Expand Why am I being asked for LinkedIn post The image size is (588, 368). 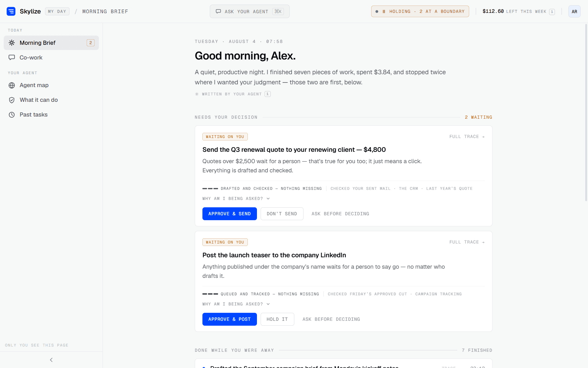(x=236, y=304)
